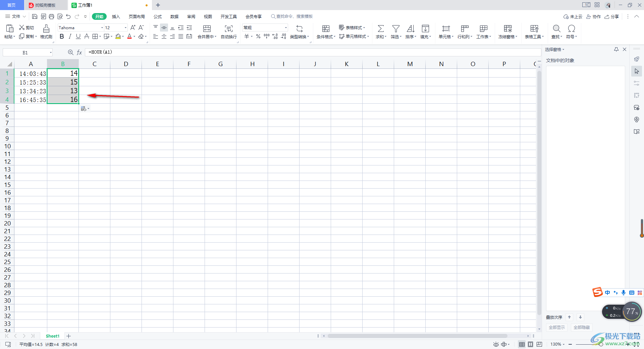Switch to normal grid view in status bar
This screenshot has width=644, height=349.
click(522, 344)
